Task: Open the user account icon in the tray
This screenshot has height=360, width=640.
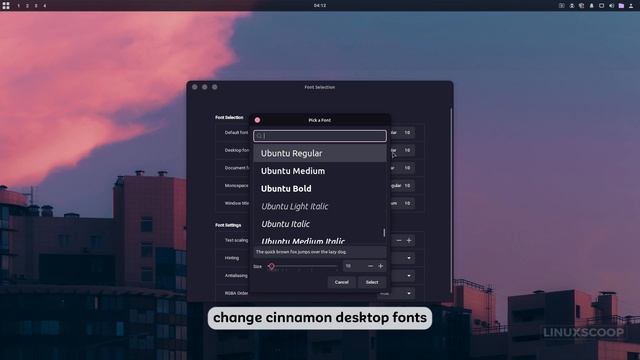Action: click(631, 6)
